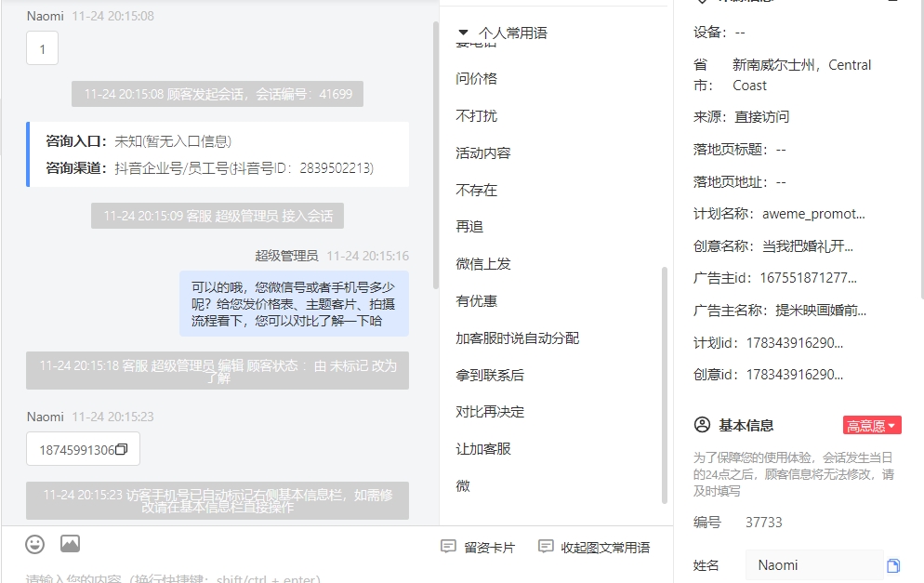Click the 广告主名称 提米映画婚前... value
Viewport: 924px width, 583px height.
821,311
